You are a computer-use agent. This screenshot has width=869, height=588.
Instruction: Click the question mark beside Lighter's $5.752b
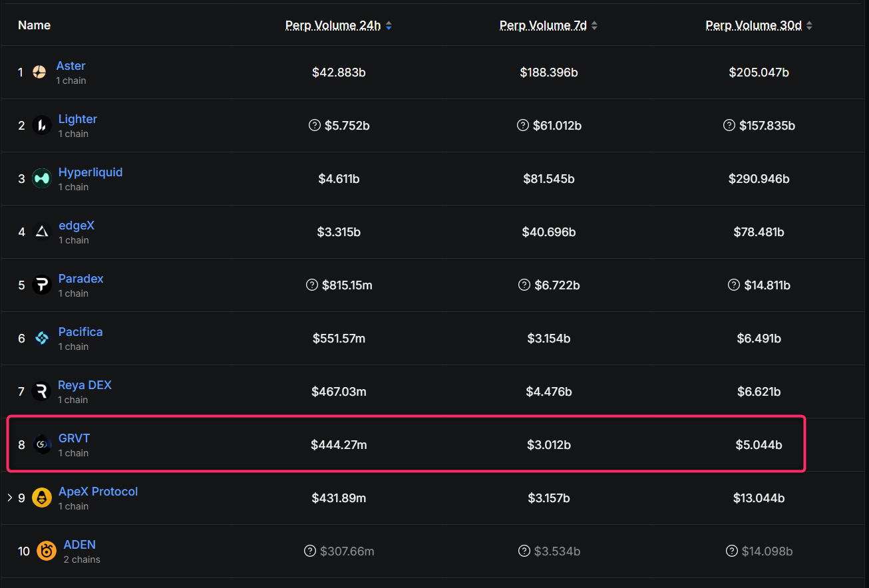click(315, 125)
